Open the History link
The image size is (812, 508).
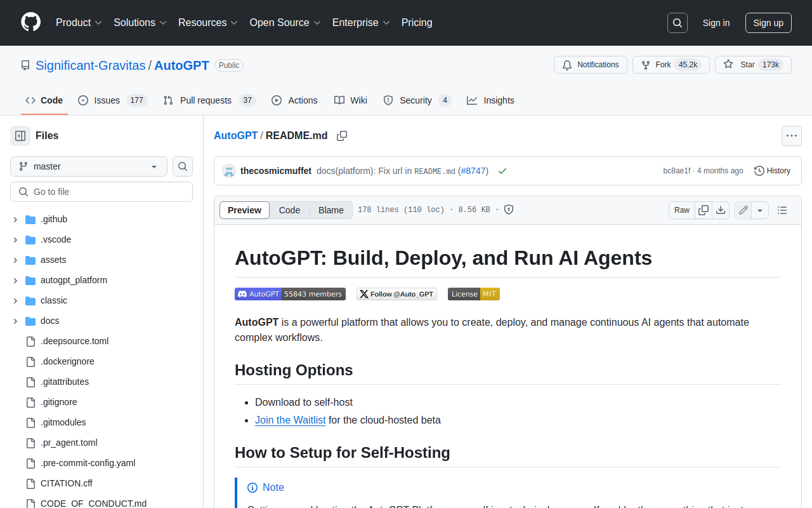tap(772, 171)
